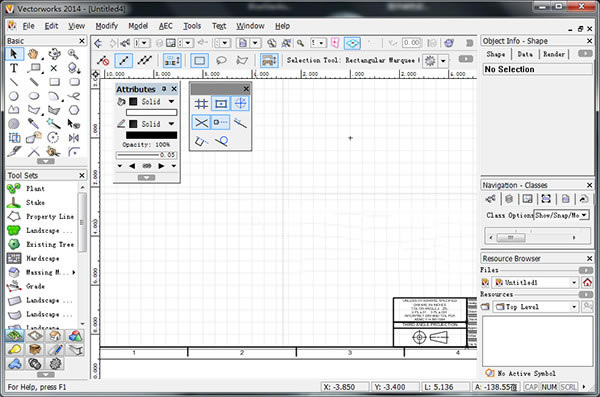This screenshot has height=397, width=600.
Task: Select the Circle tool
Action: (x=14, y=96)
